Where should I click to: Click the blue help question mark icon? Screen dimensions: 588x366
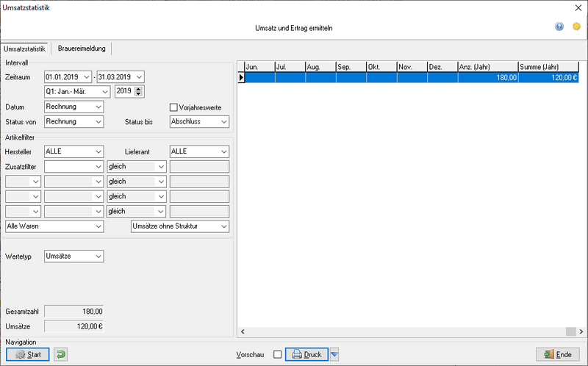tap(559, 26)
